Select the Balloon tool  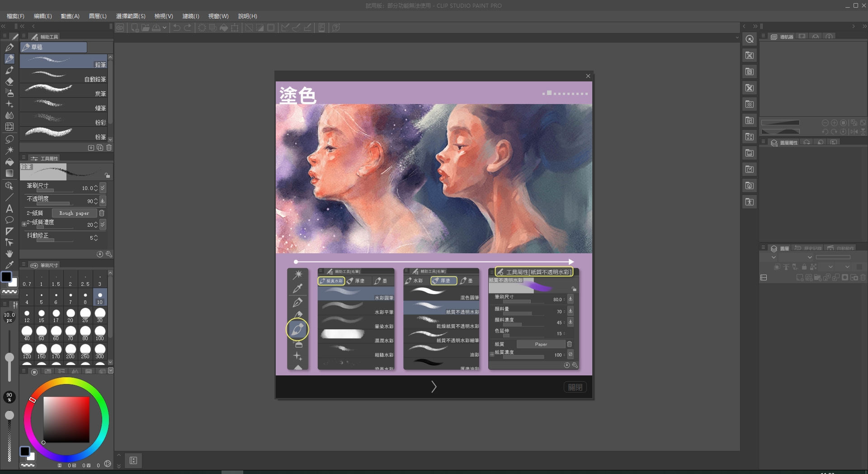(x=9, y=220)
